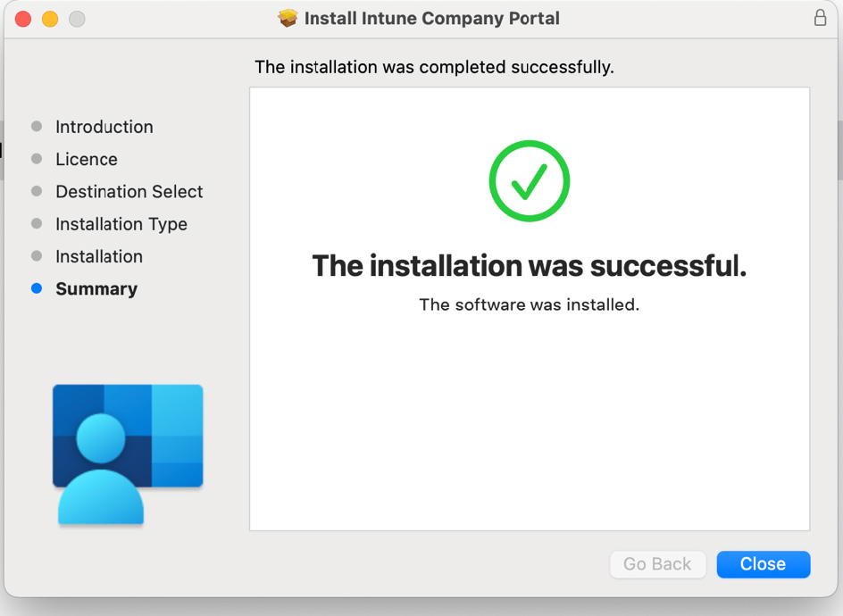This screenshot has height=616, width=843.
Task: Minimize the installer with the yellow button
Action: [x=50, y=20]
